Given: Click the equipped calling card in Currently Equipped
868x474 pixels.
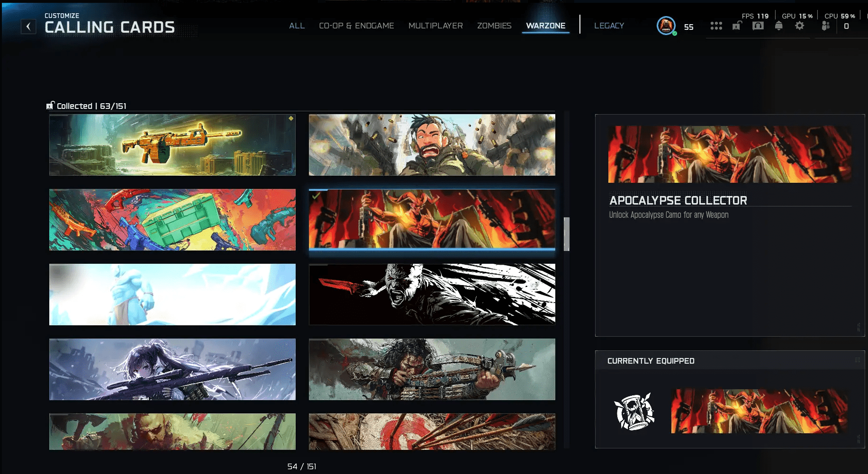Looking at the screenshot, I should tap(759, 411).
